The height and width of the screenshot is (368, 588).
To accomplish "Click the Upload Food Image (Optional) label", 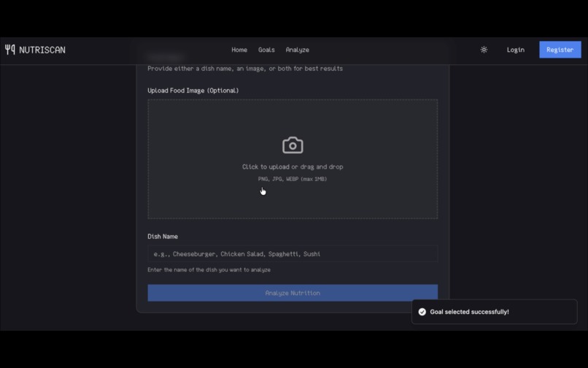I will coord(193,91).
